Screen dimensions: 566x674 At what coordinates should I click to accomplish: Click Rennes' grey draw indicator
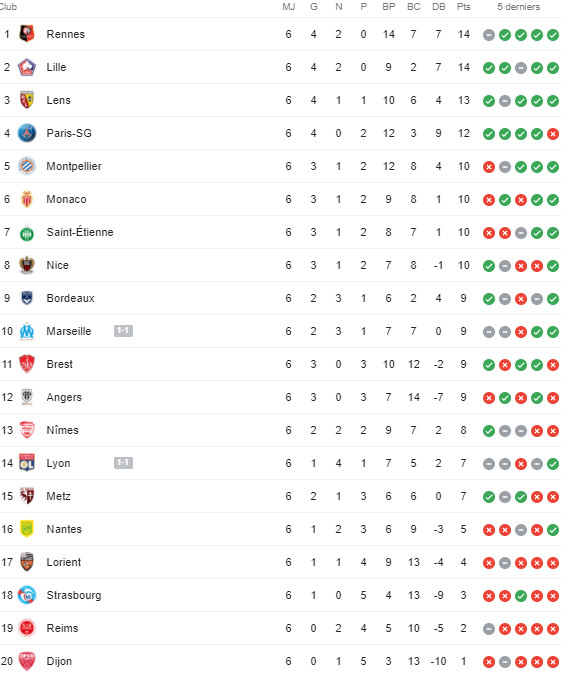489,35
